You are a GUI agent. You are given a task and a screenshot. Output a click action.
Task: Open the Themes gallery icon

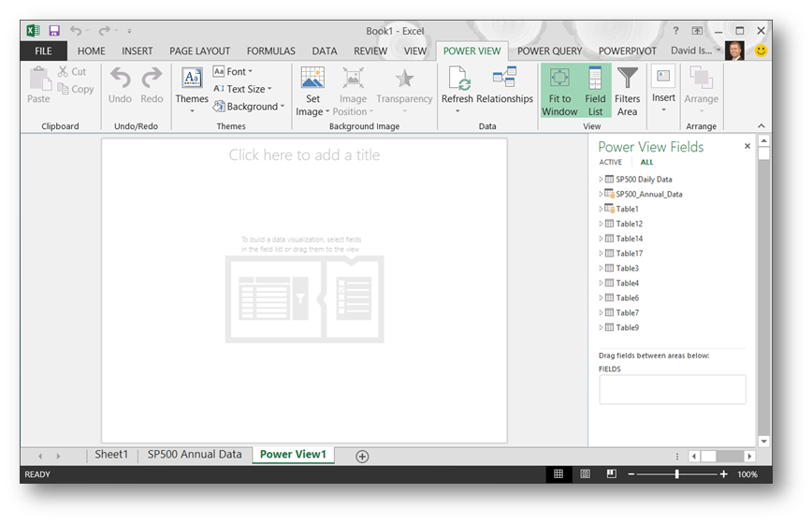point(192,79)
